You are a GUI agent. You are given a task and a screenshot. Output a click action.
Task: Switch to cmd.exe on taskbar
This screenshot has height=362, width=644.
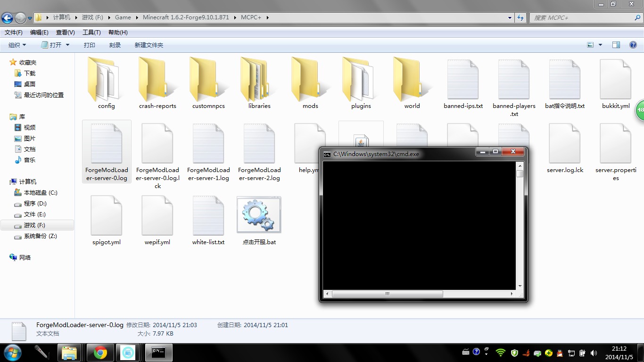coord(158,353)
